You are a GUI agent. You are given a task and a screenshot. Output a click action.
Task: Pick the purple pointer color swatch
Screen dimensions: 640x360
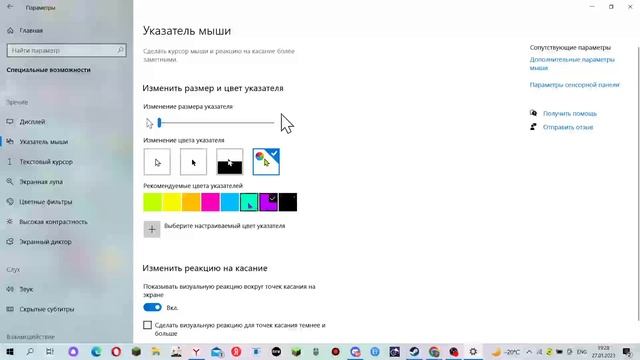[269, 202]
